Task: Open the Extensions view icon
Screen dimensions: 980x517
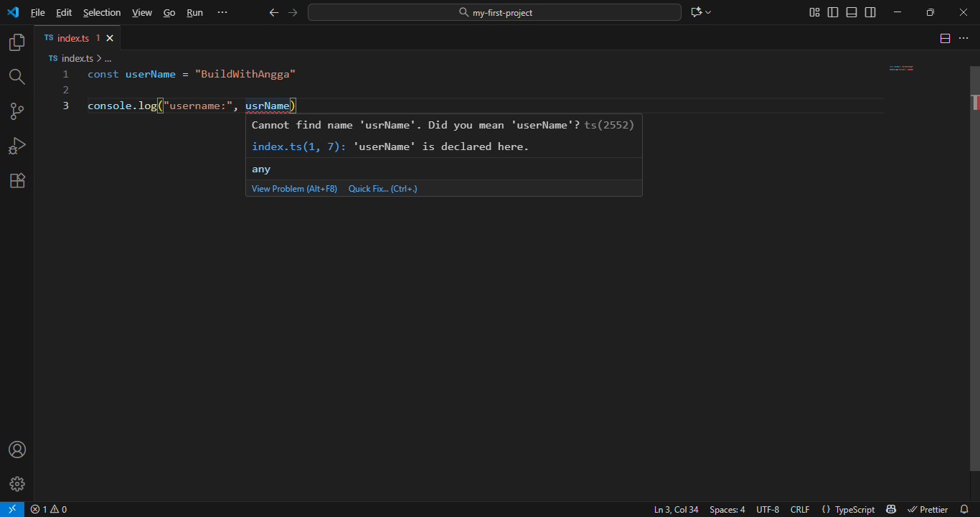Action: click(17, 180)
